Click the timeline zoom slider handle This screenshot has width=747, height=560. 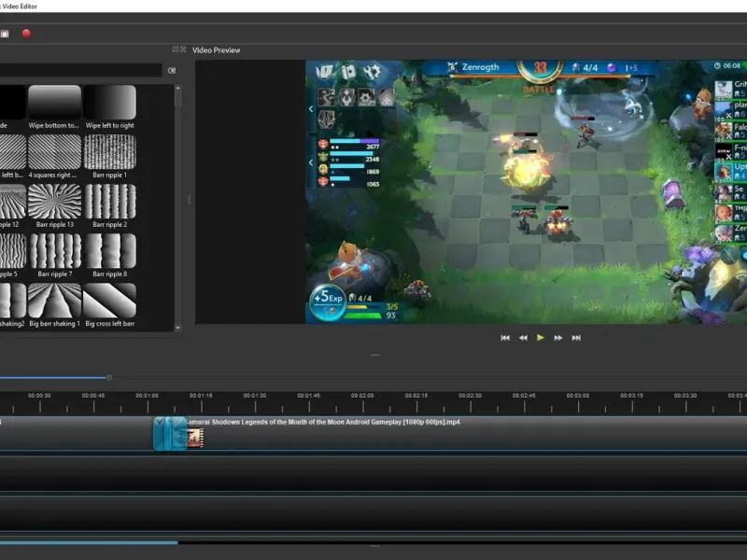(x=109, y=378)
